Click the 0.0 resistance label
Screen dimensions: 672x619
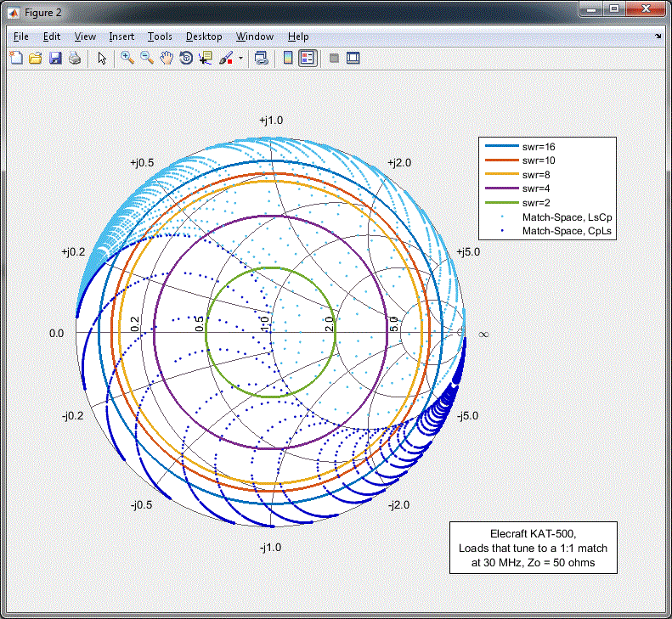point(57,333)
